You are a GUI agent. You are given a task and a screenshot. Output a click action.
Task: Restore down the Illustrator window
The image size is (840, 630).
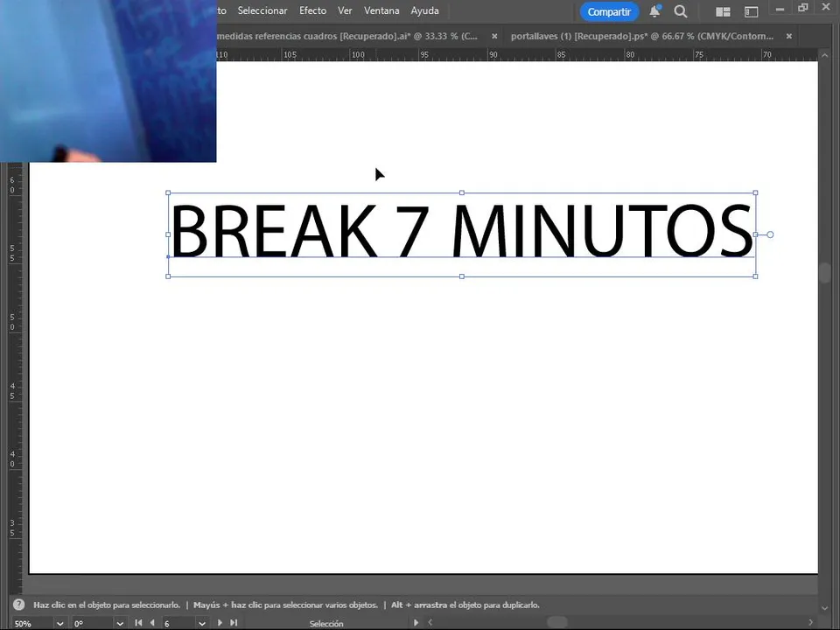(802, 8)
